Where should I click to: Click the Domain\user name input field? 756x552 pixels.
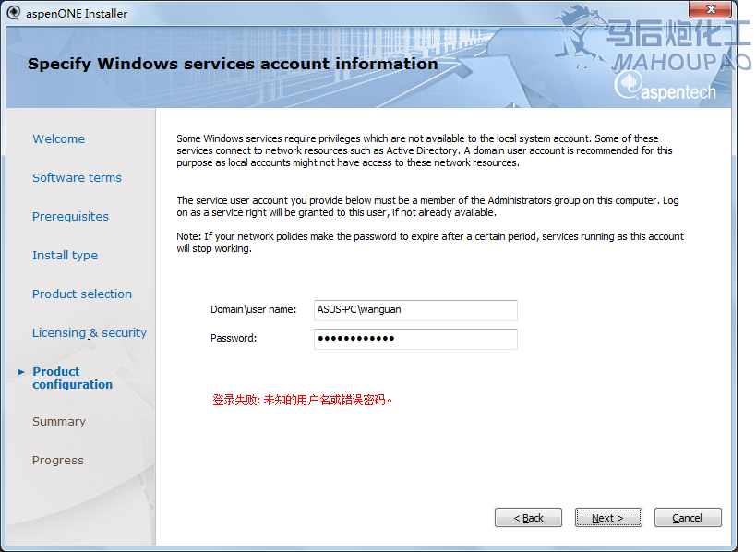[x=415, y=310]
